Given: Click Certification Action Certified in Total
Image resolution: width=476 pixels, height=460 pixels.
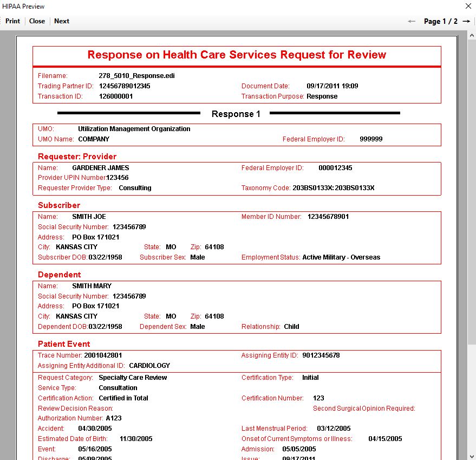Looking at the screenshot, I should pyautogui.click(x=123, y=398).
